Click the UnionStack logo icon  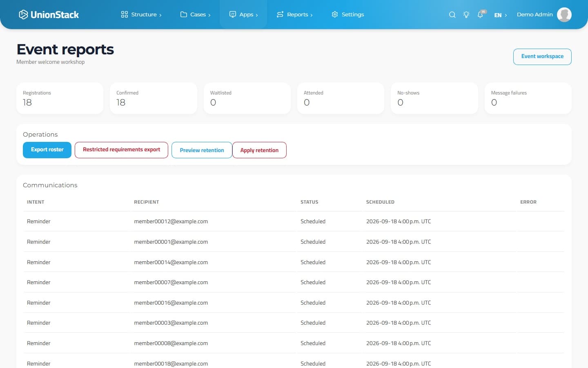coord(23,14)
